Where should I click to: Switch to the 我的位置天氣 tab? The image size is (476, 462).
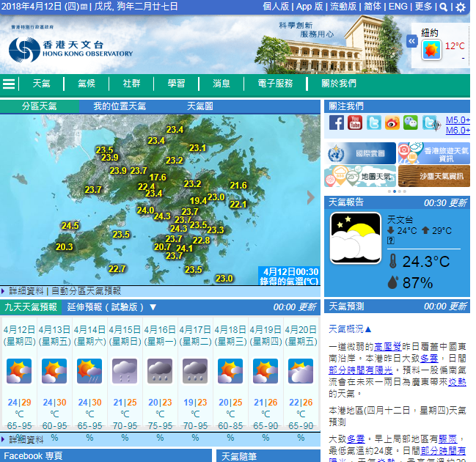click(119, 106)
